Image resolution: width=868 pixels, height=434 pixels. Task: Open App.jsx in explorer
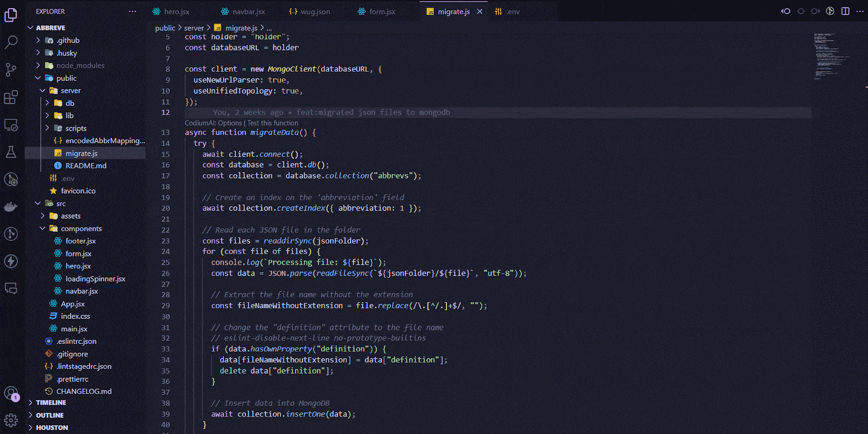73,304
